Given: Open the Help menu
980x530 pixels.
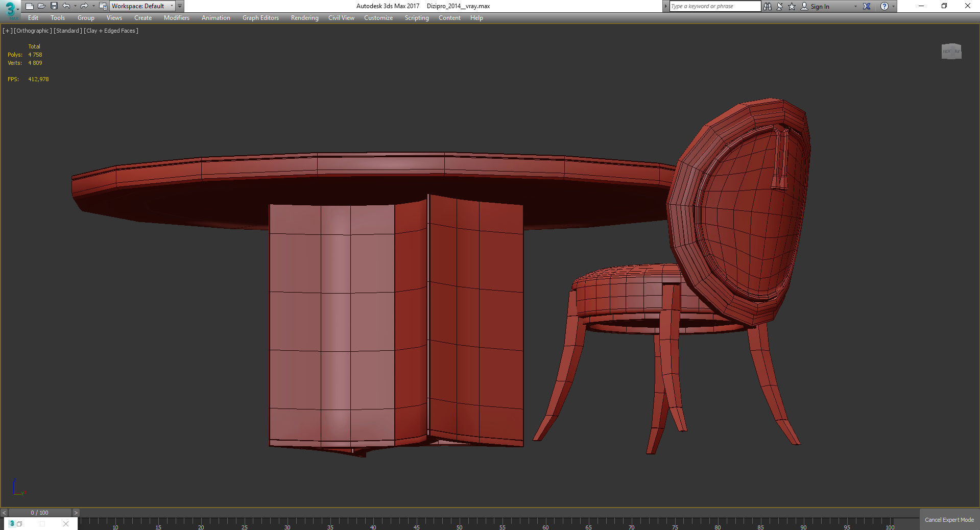Looking at the screenshot, I should [x=476, y=18].
